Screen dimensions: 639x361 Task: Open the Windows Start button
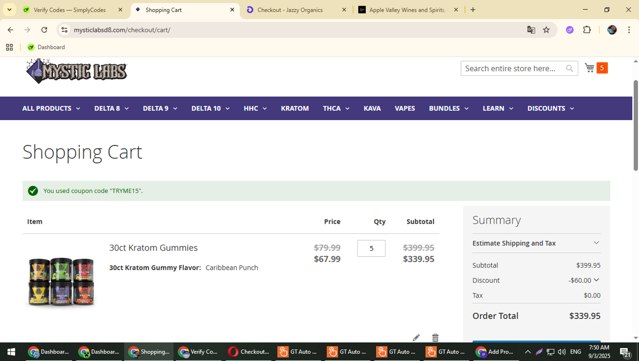(x=11, y=352)
